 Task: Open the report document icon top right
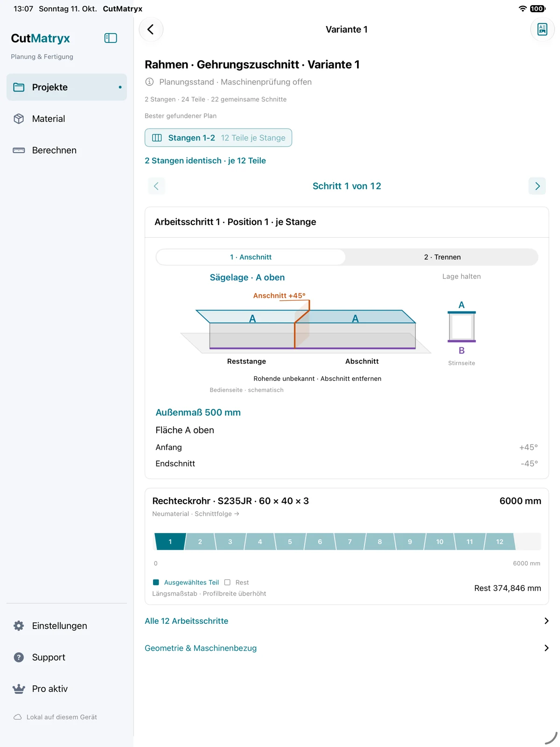pos(542,29)
